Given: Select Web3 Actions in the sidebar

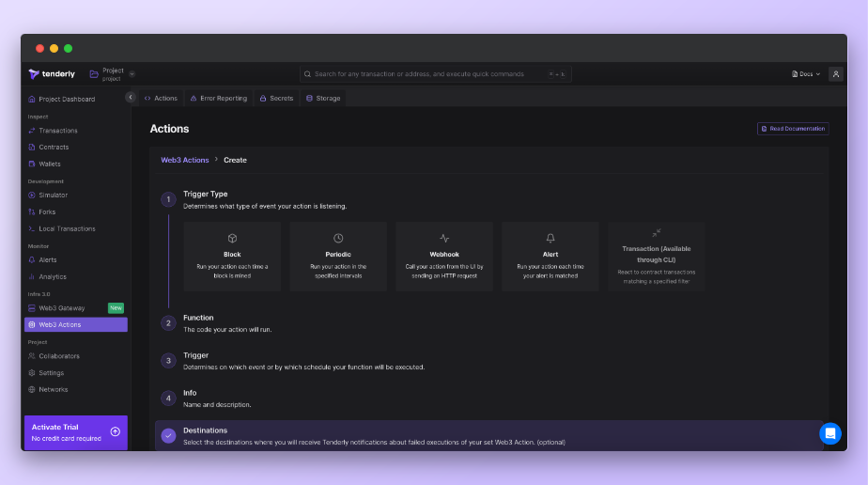Looking at the screenshot, I should [x=76, y=324].
